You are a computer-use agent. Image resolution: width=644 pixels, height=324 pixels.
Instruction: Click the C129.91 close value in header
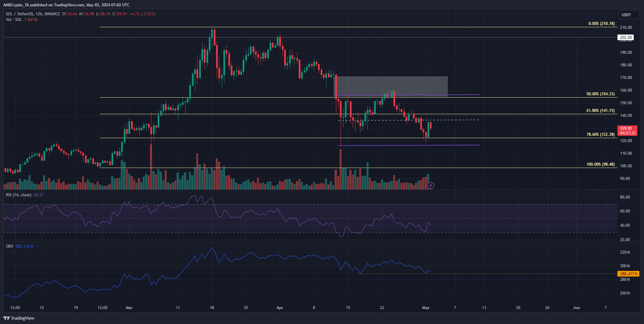click(x=120, y=14)
